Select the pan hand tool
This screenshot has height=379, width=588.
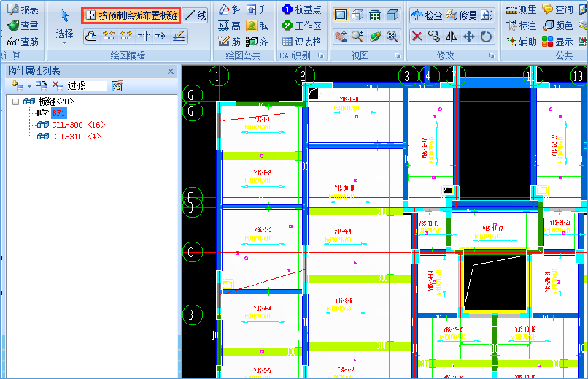click(x=340, y=37)
